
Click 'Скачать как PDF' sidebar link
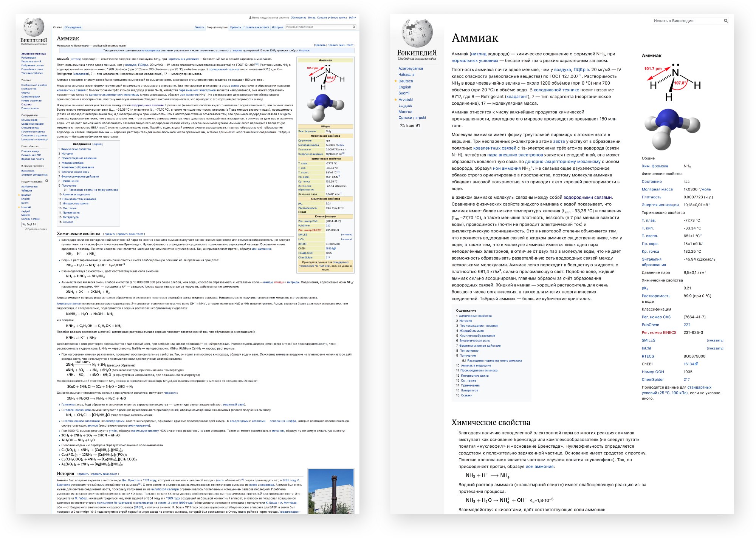(31, 155)
